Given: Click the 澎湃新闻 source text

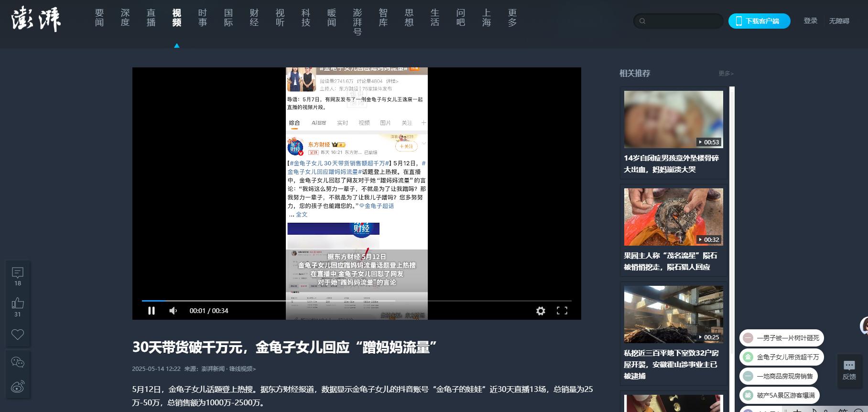Looking at the screenshot, I should [x=213, y=369].
